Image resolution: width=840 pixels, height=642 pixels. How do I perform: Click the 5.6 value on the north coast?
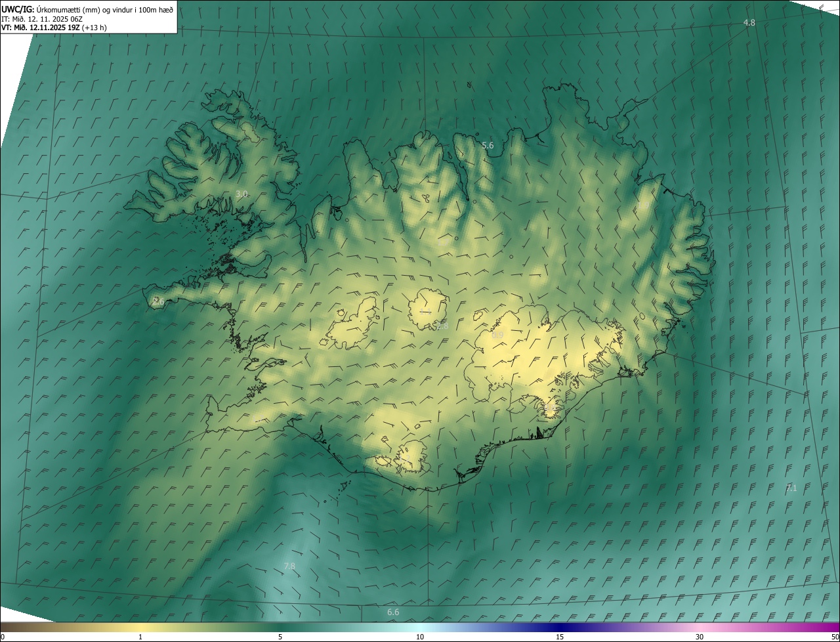point(488,146)
